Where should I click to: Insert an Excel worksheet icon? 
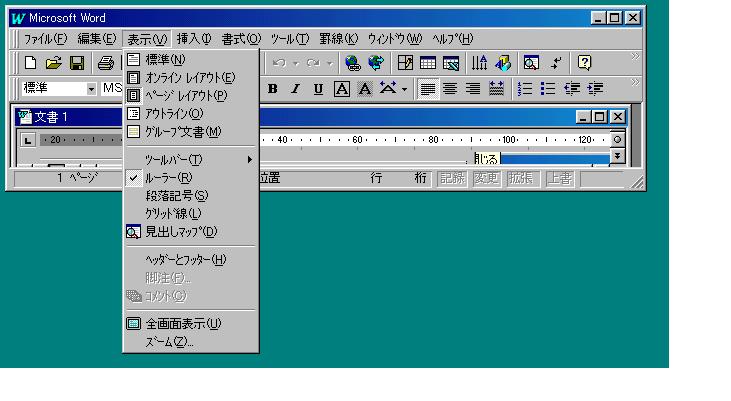click(x=451, y=62)
